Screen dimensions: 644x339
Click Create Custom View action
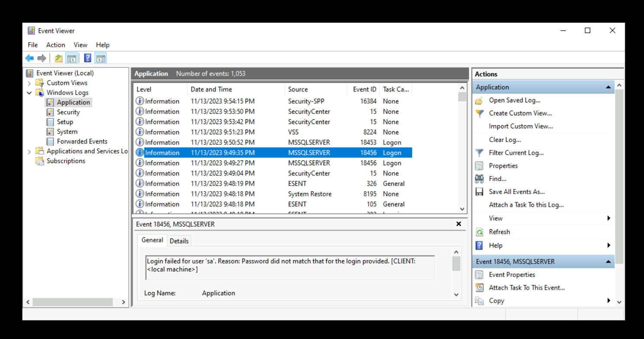(x=520, y=113)
